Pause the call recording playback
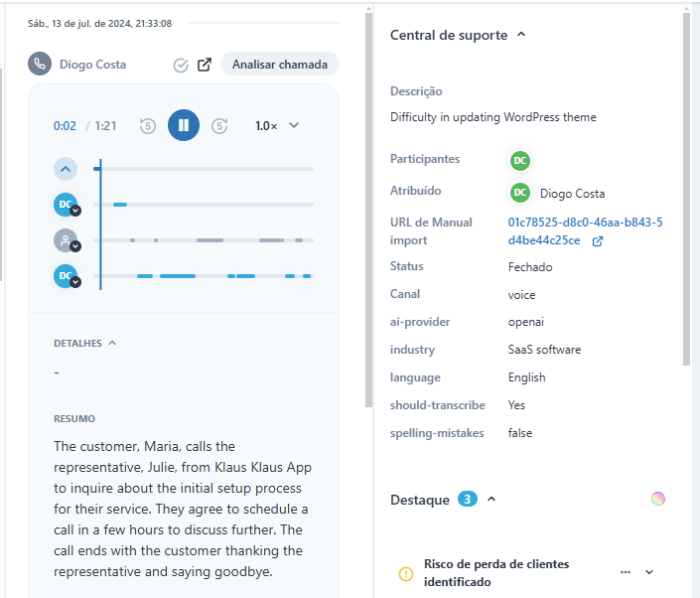Screen dimensions: 700x598 pos(184,125)
